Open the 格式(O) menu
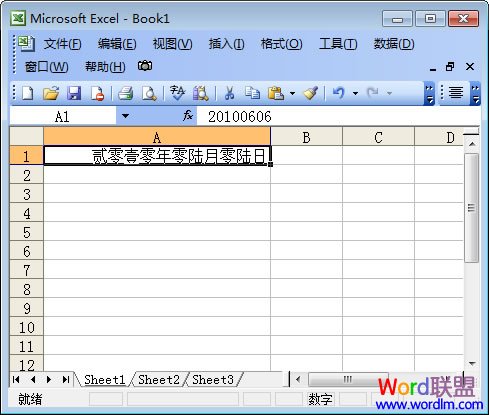This screenshot has height=415, width=489. [x=281, y=44]
